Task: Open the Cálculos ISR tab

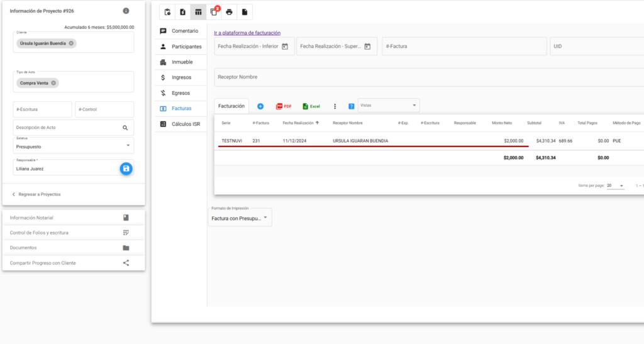Action: 180,124
